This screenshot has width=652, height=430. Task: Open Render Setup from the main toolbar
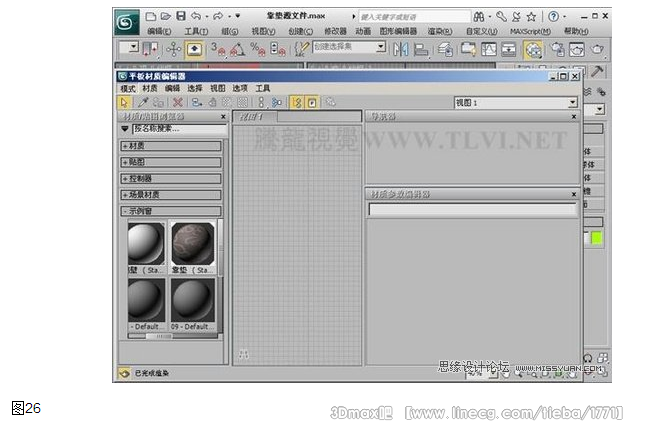tap(557, 50)
